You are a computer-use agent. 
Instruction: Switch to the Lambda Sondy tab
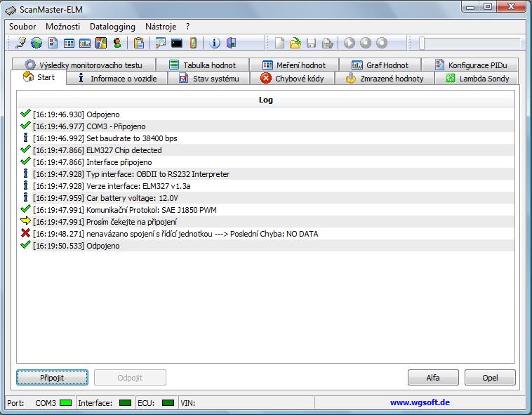476,79
